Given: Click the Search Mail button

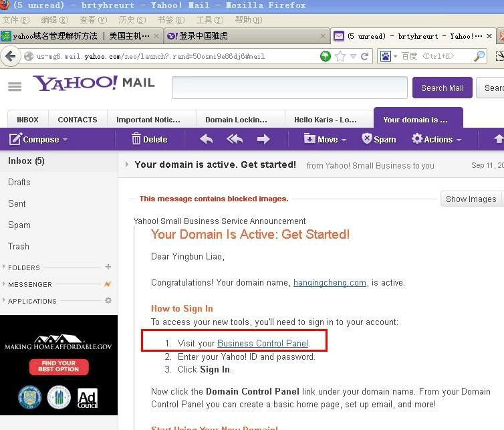Looking at the screenshot, I should tap(442, 88).
